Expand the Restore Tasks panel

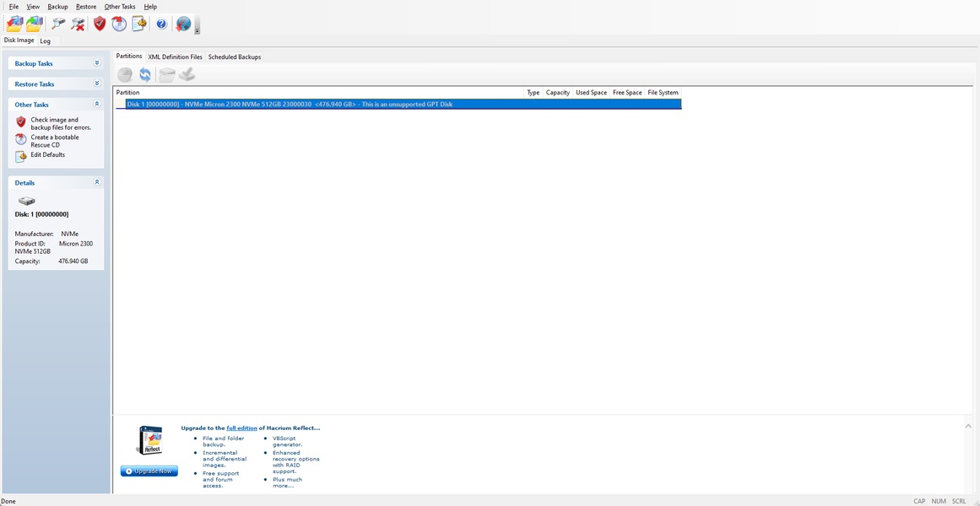click(97, 84)
